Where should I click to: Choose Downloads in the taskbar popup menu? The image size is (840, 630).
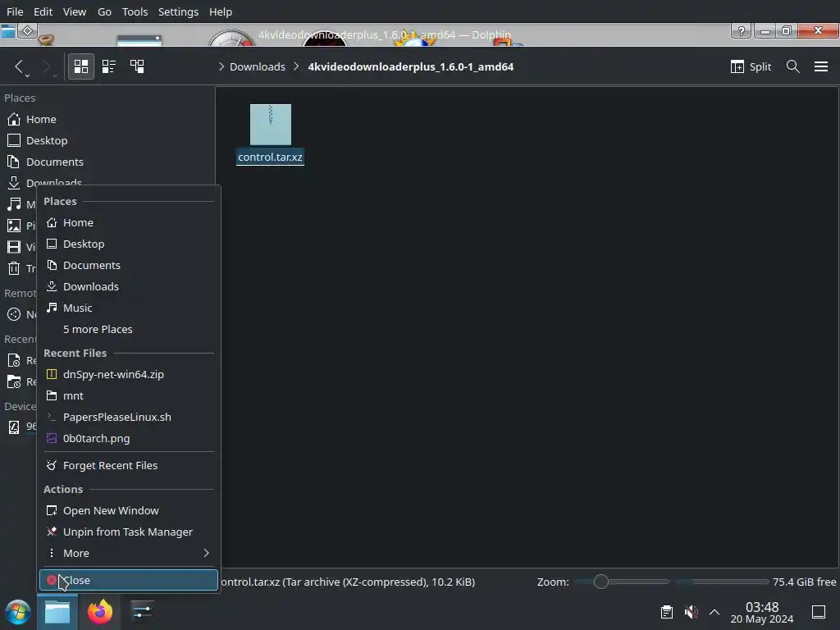tap(129, 286)
